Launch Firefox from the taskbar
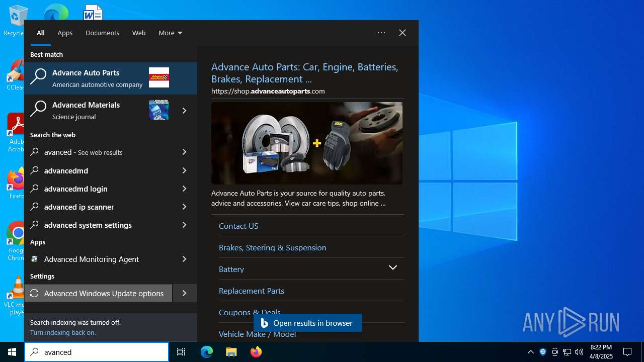Screen dimensions: 644x362 pyautogui.click(x=256, y=352)
